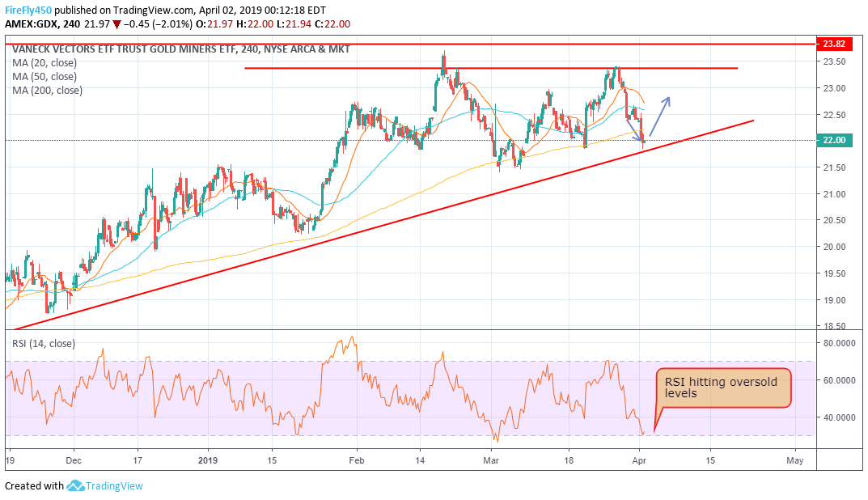Click the Feb label on time axis
This screenshot has width=868, height=500.
(357, 460)
